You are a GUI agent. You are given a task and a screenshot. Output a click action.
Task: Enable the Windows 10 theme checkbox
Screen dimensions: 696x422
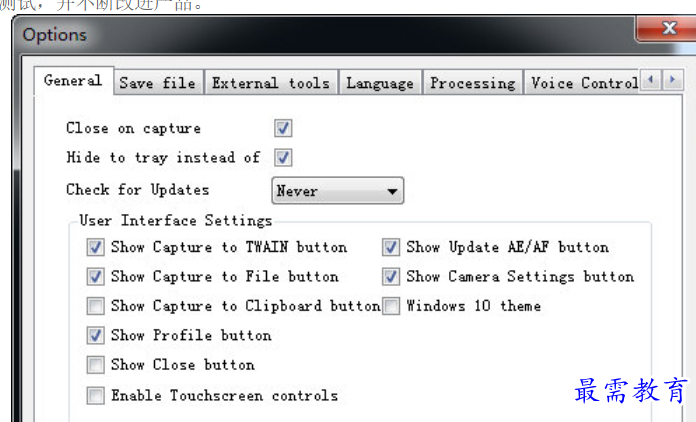coord(391,306)
